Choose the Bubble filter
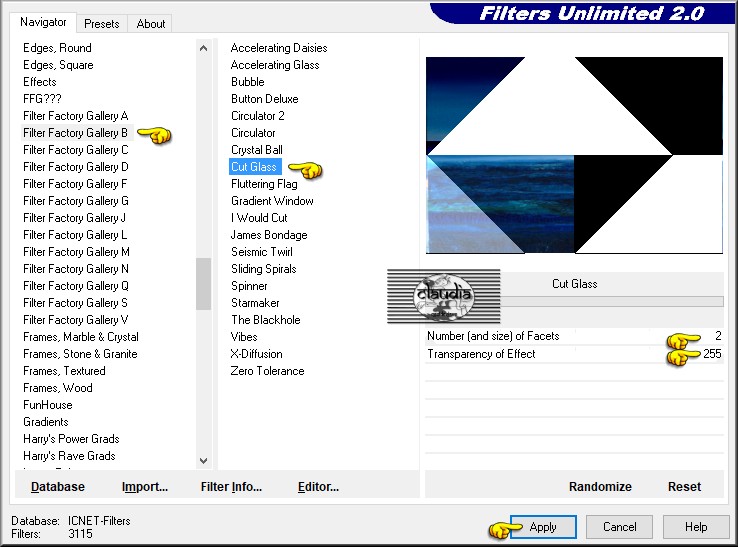The width and height of the screenshot is (738, 547). 248,82
